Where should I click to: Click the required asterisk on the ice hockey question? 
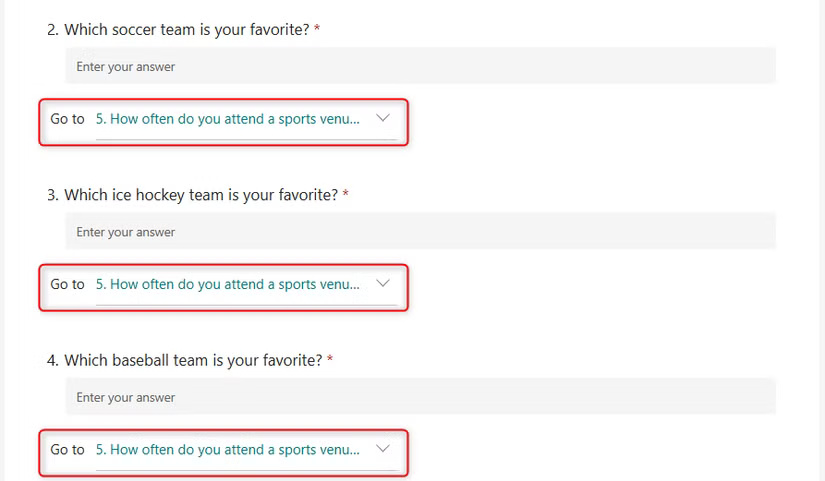[x=346, y=195]
